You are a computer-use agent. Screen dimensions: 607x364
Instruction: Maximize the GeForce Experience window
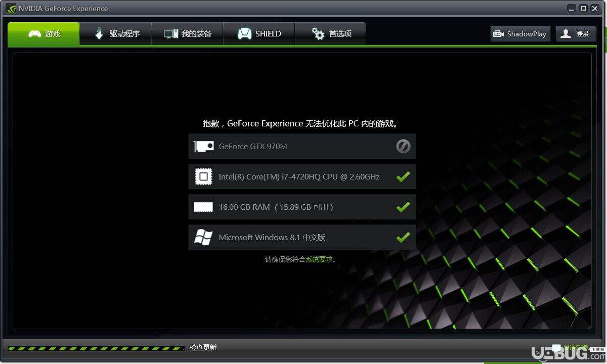[583, 8]
